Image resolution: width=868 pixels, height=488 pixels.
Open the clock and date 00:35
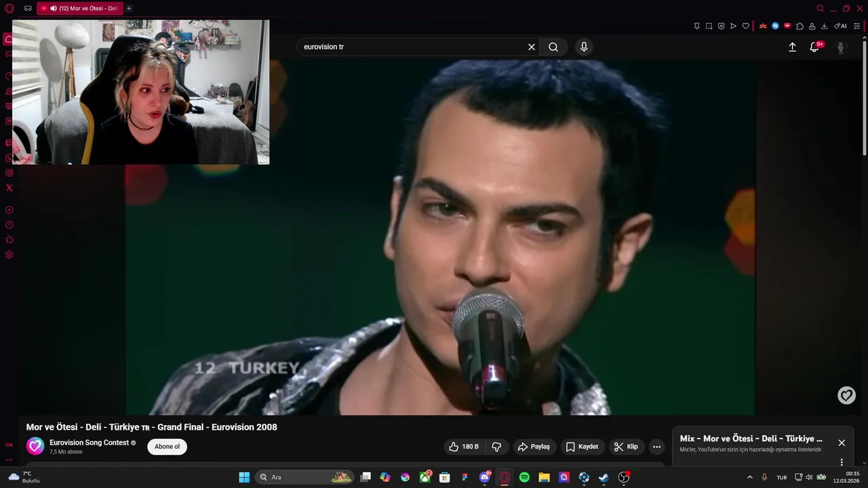pos(848,477)
